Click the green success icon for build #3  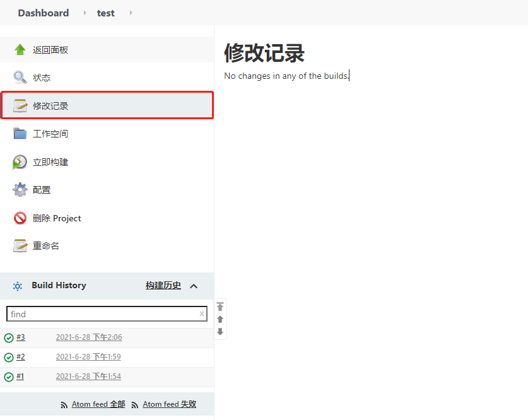coord(9,338)
